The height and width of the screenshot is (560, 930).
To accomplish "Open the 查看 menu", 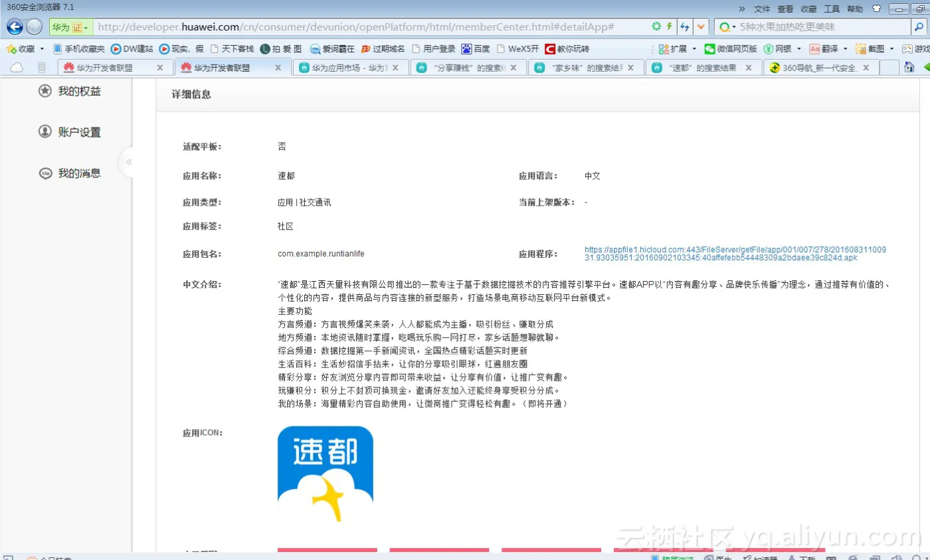I will point(785,9).
